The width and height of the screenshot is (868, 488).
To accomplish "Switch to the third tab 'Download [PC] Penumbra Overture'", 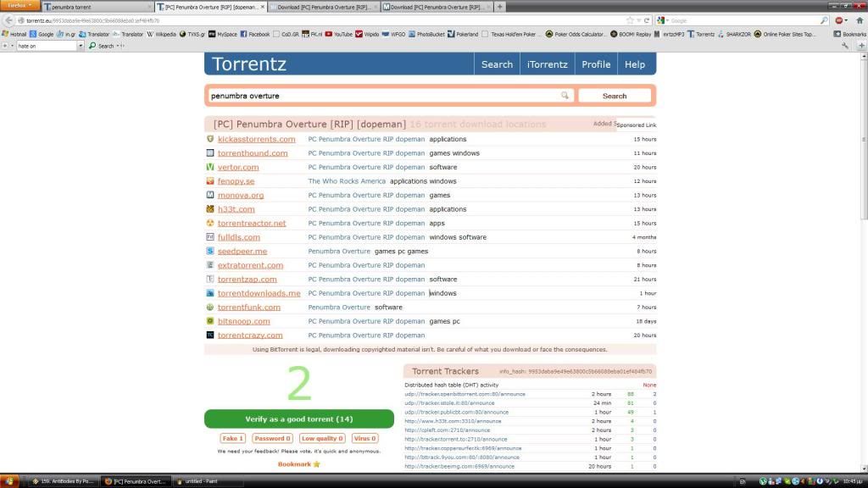I will (x=324, y=7).
